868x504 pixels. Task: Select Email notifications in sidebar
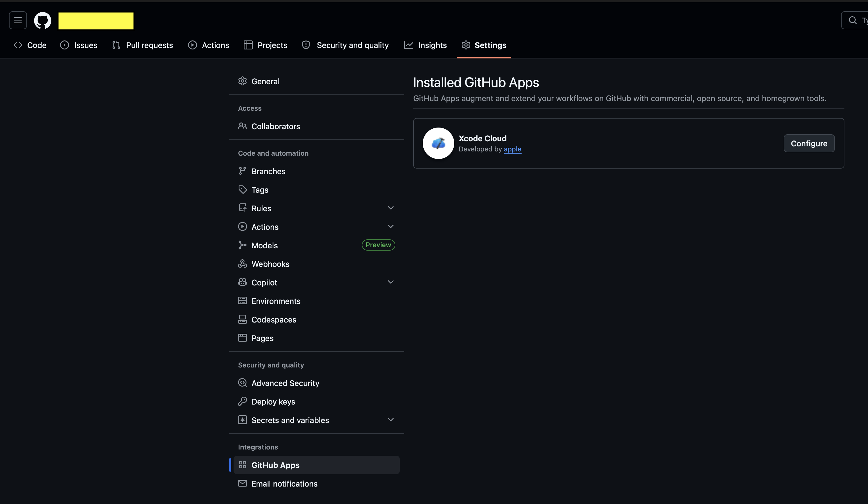284,484
